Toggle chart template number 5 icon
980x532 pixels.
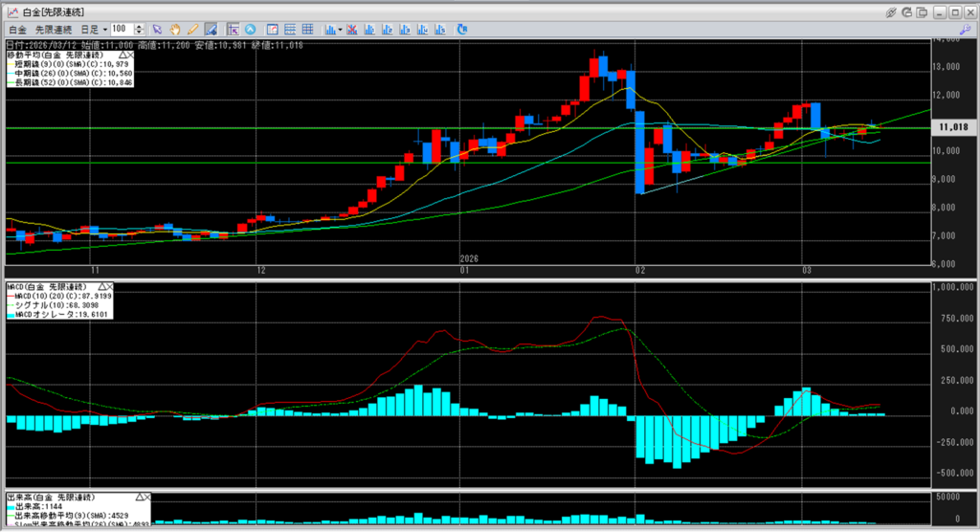point(439,30)
